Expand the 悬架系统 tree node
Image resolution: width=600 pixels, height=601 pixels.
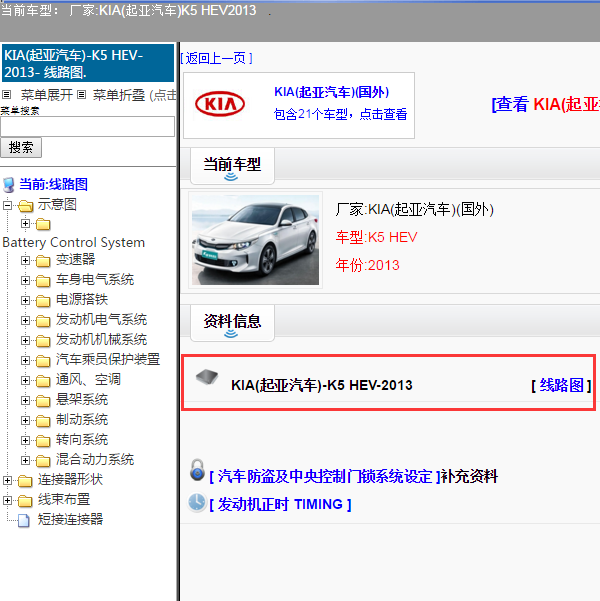tap(25, 400)
